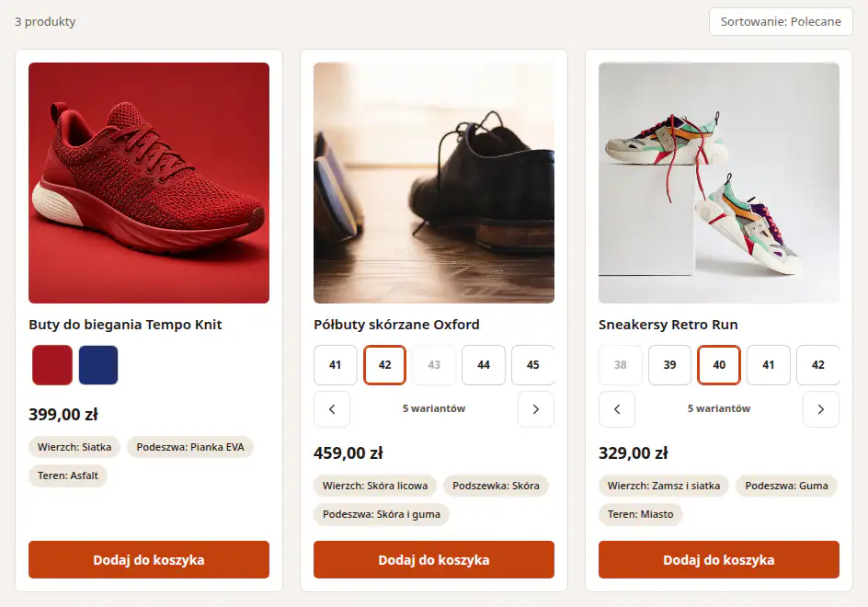Open the Oxford leather shoe photo
The image size is (868, 607).
coord(434,183)
